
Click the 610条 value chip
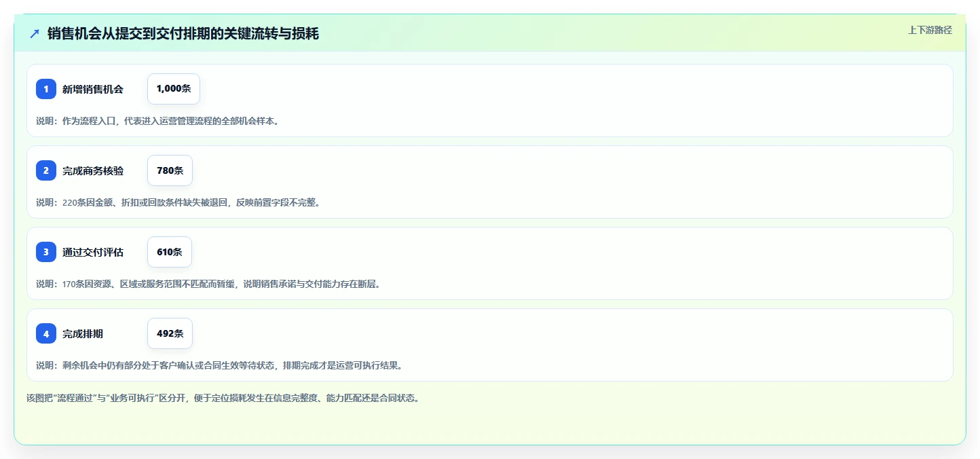(x=170, y=252)
